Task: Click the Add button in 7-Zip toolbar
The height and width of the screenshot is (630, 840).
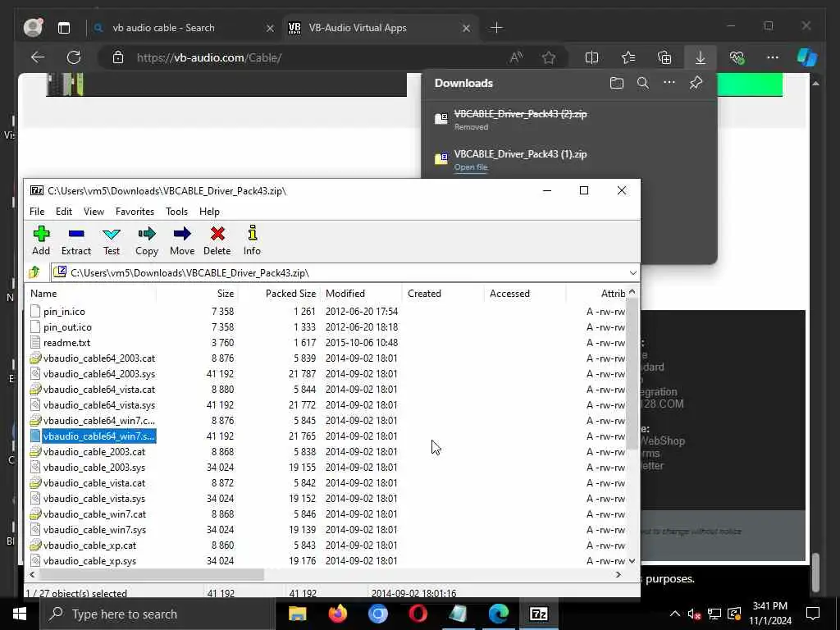Action: 41,240
